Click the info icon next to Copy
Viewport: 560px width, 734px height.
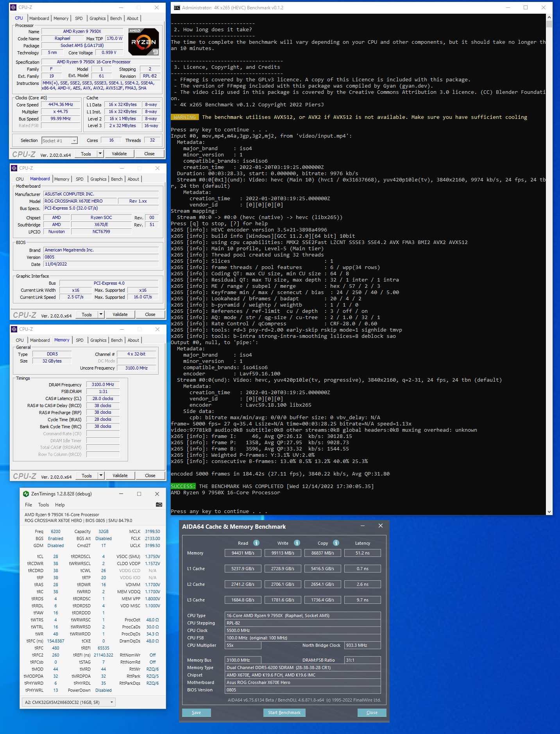336,543
